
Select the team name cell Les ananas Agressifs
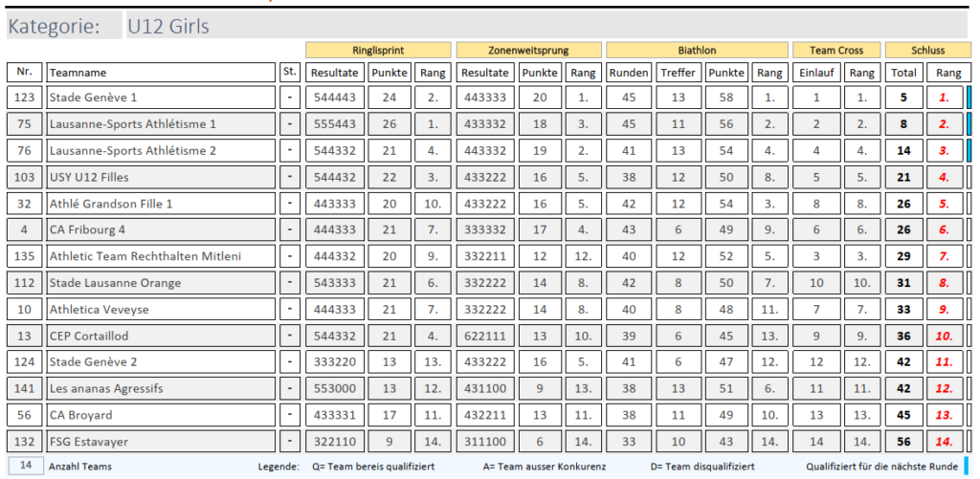(161, 388)
